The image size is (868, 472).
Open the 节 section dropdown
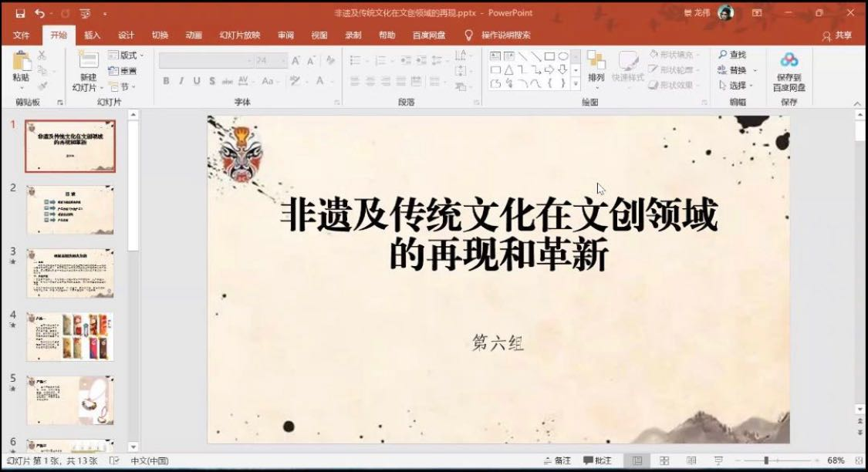coord(123,87)
